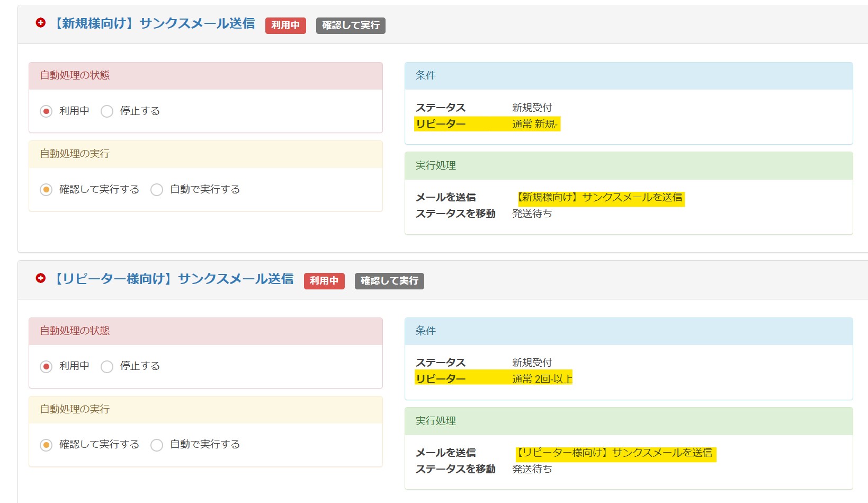Image resolution: width=868 pixels, height=503 pixels.
Task: Click 発送待ち value in 新規様向け 実行処理
Action: (532, 214)
